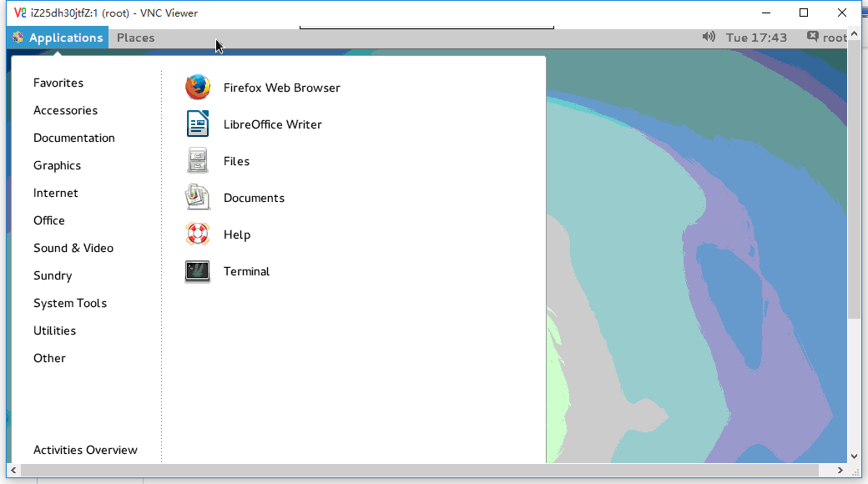Click the volume speaker icon
868x484 pixels.
[x=709, y=38]
